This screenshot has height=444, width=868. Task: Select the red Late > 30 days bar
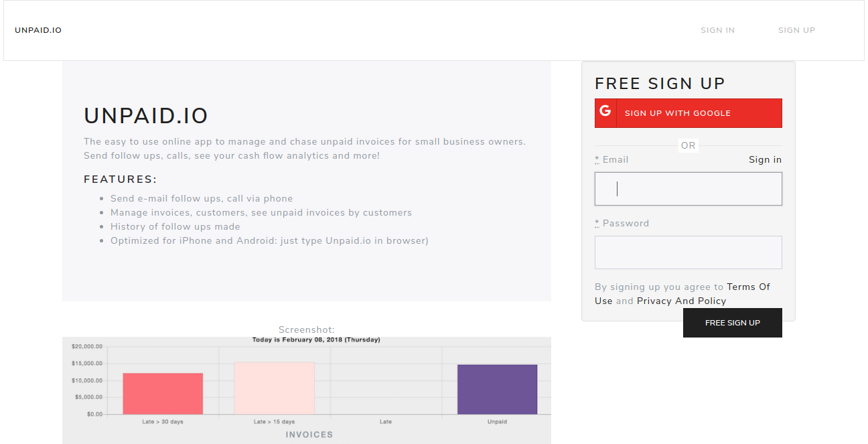point(163,394)
